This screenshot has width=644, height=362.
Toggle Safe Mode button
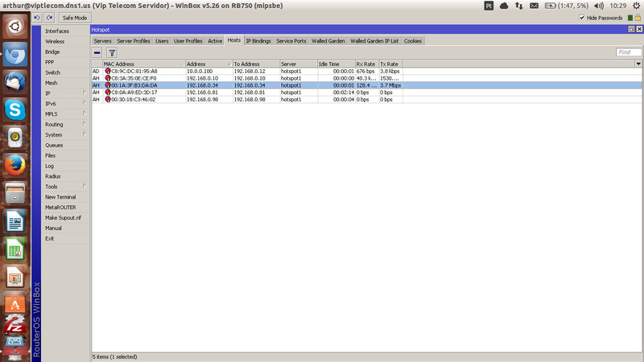75,18
